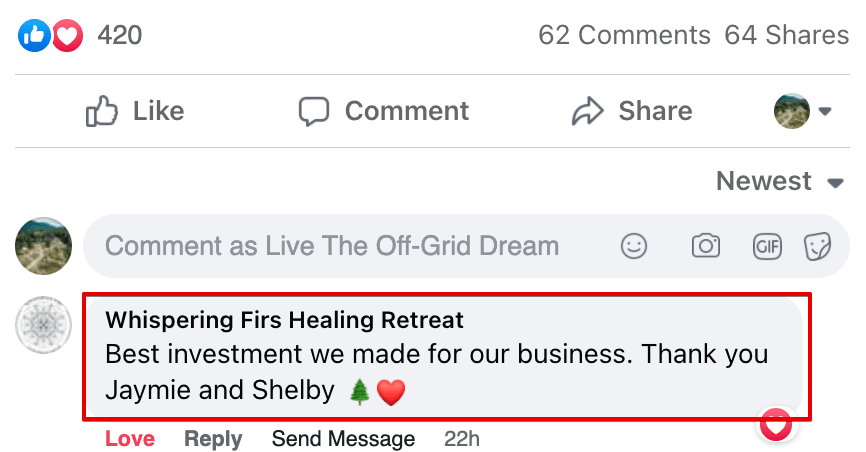Open the emoji picker in comment box
866x452 pixels.
(x=634, y=246)
